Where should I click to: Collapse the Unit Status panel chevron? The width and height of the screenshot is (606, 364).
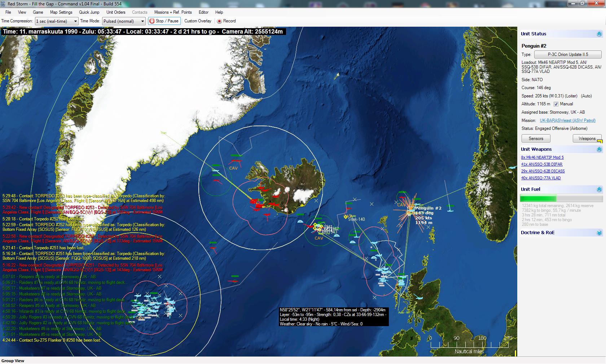[599, 34]
